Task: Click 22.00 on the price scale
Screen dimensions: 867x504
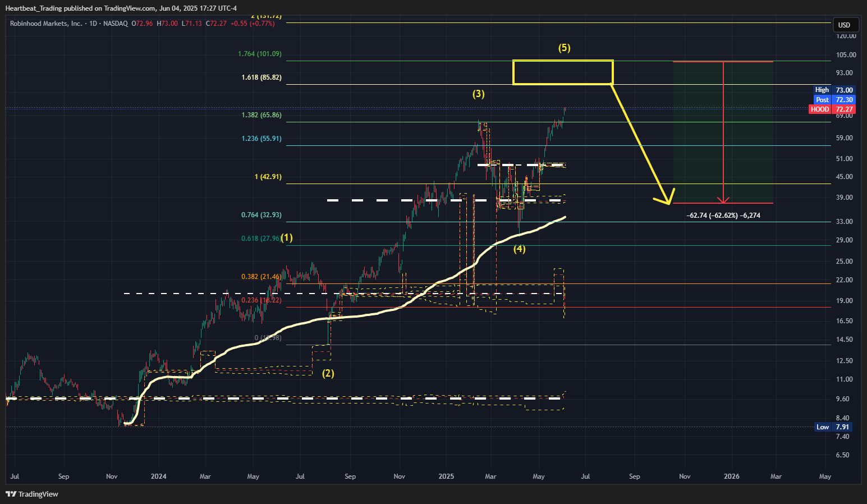Action: tap(845, 280)
